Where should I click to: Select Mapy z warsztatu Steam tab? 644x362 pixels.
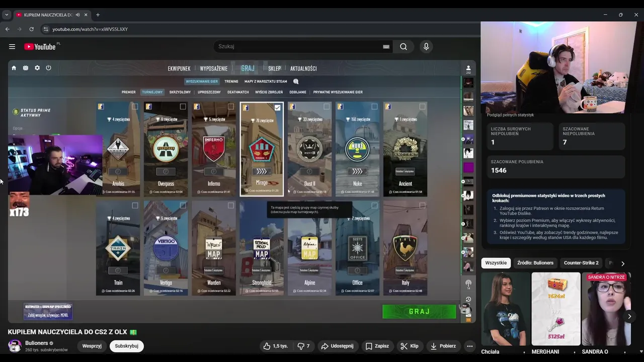click(x=266, y=81)
